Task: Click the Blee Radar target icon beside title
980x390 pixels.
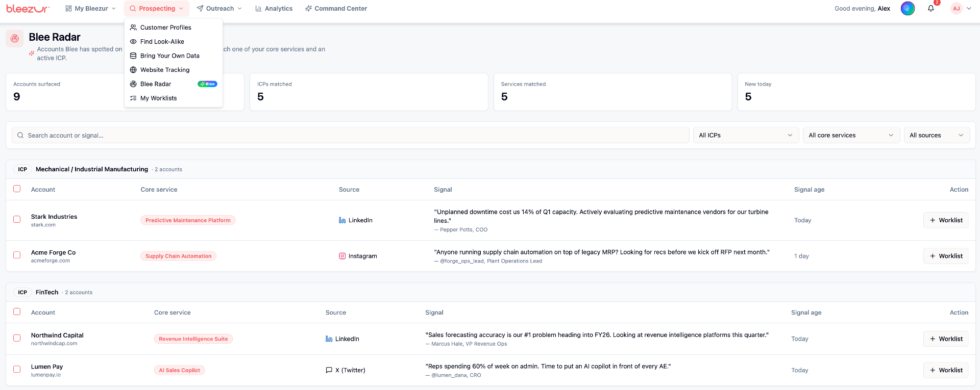Action: click(x=15, y=38)
